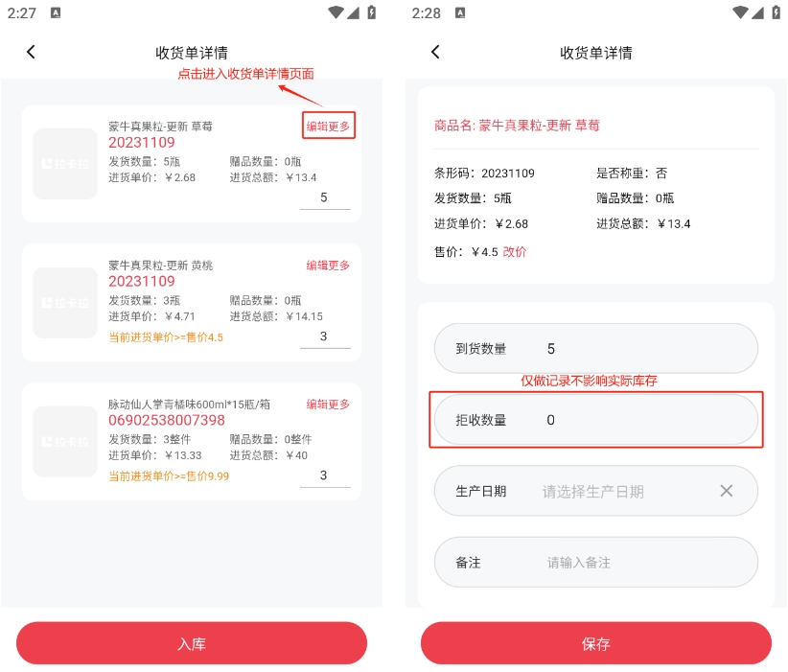Edit quantity field for 草莓 item

point(325,198)
